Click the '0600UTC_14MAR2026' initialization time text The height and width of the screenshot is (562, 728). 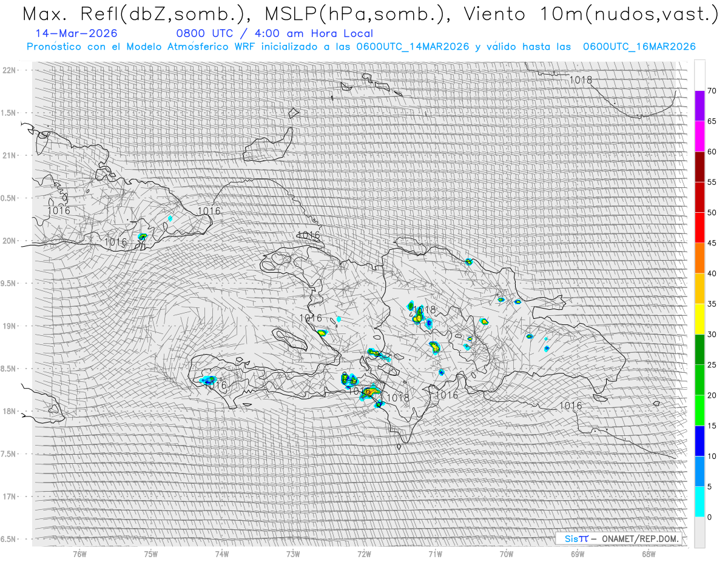click(413, 47)
